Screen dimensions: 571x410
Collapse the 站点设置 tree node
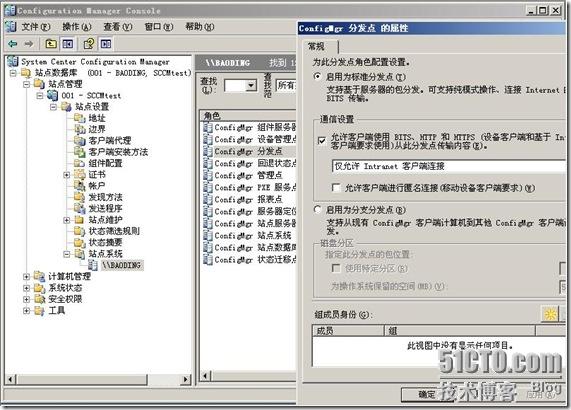click(54, 107)
